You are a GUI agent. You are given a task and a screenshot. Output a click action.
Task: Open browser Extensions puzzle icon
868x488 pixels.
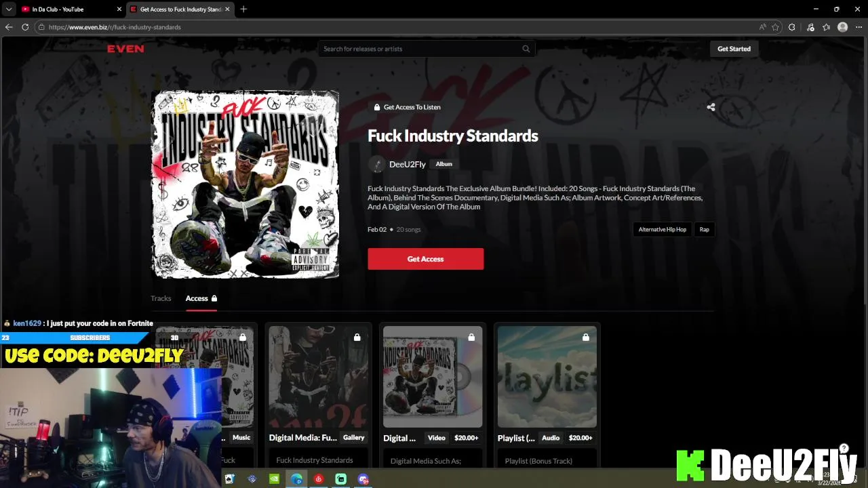[x=792, y=27]
